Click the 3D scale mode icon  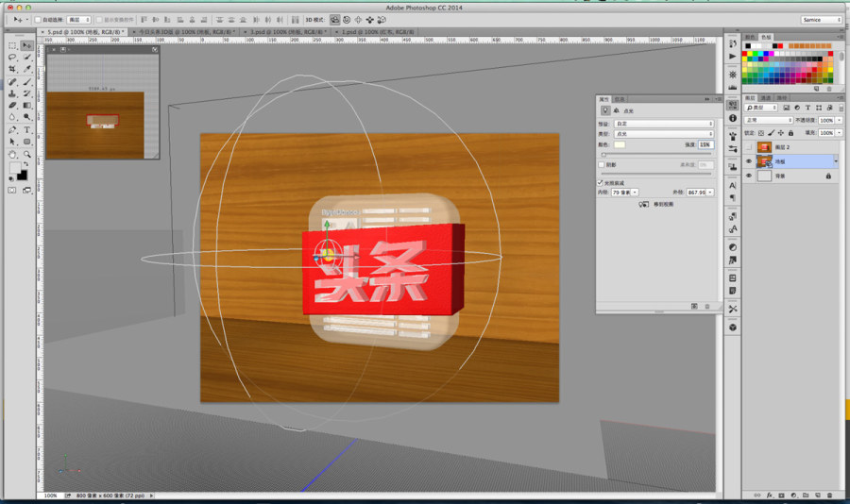[382, 20]
